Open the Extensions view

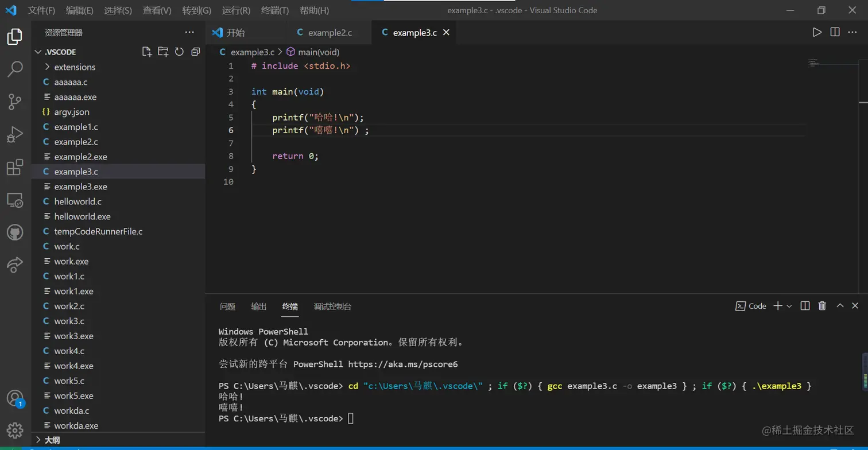14,168
